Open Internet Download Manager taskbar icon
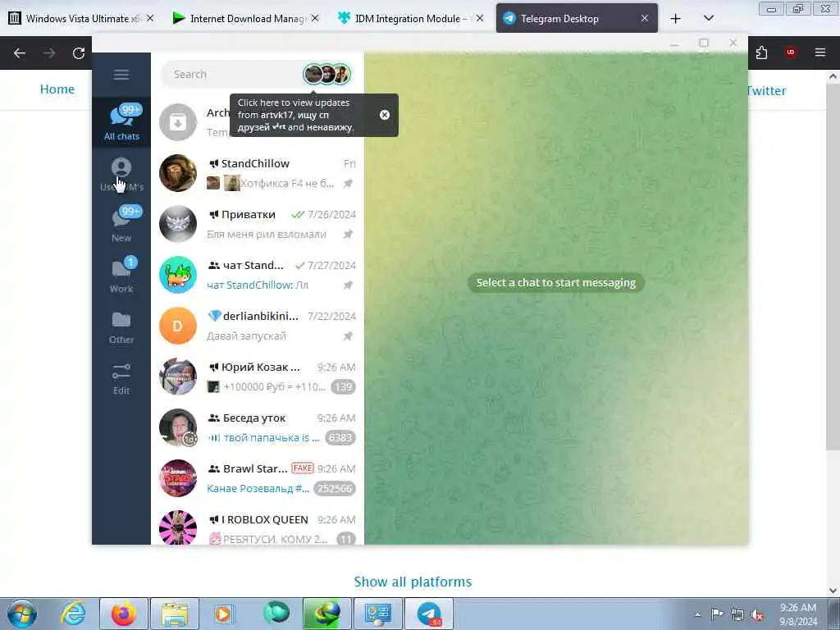The image size is (840, 630). (326, 614)
